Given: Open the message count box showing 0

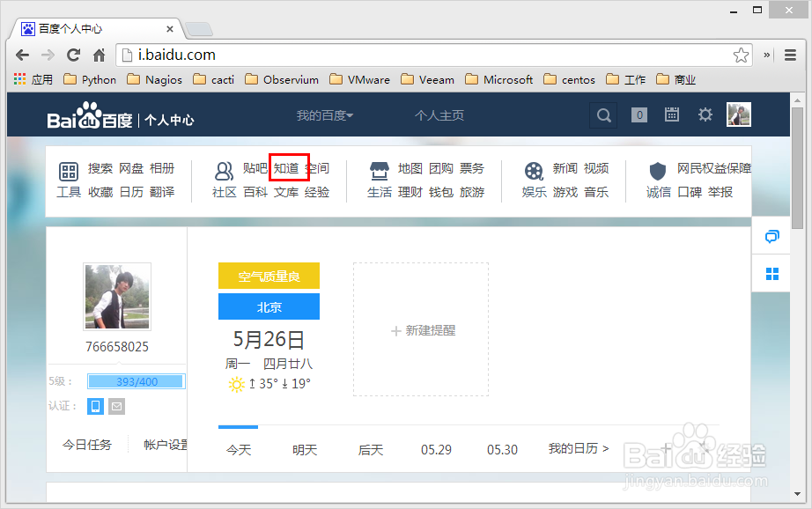Looking at the screenshot, I should [639, 115].
